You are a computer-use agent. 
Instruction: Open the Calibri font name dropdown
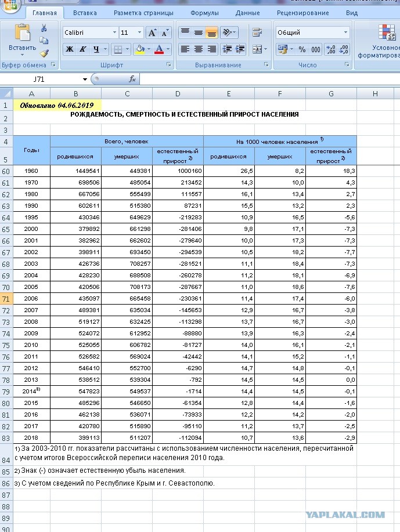pos(114,32)
